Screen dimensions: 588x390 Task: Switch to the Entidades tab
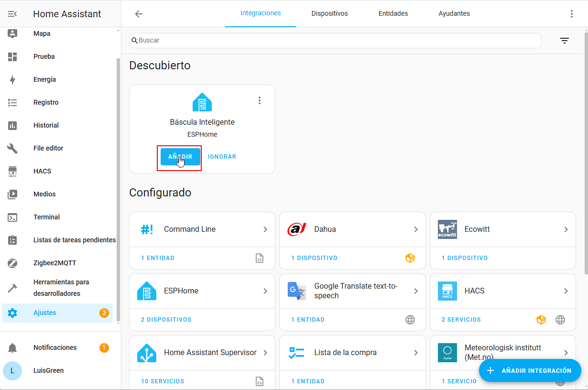[393, 13]
